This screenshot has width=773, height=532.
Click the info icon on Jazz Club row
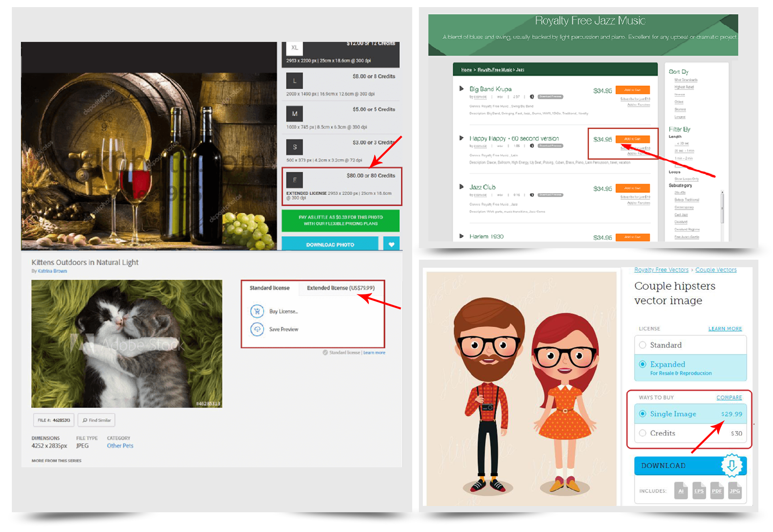532,195
